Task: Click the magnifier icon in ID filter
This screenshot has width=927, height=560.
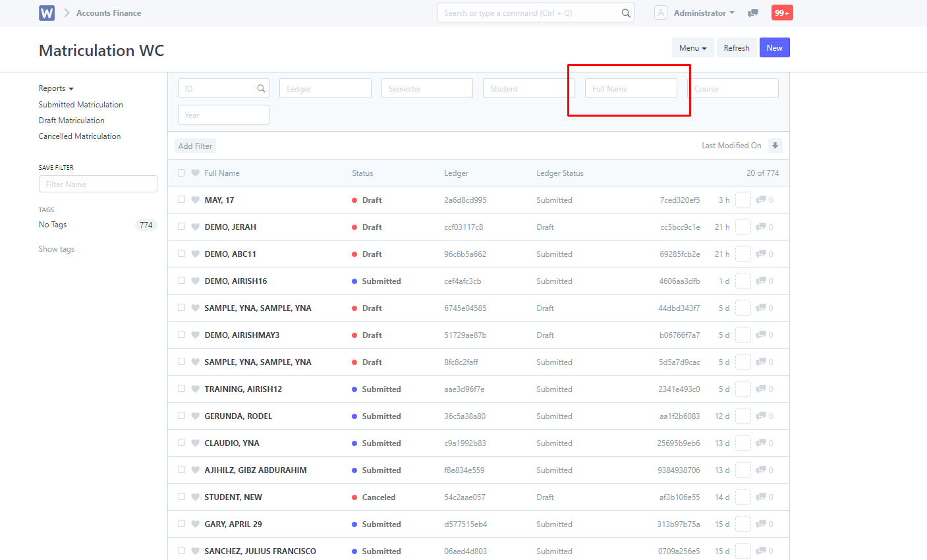Action: click(261, 88)
